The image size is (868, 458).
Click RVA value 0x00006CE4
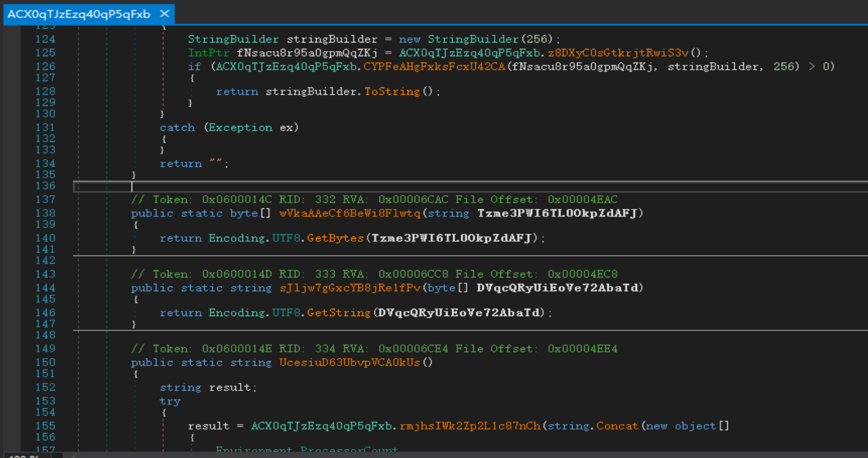pyautogui.click(x=413, y=349)
